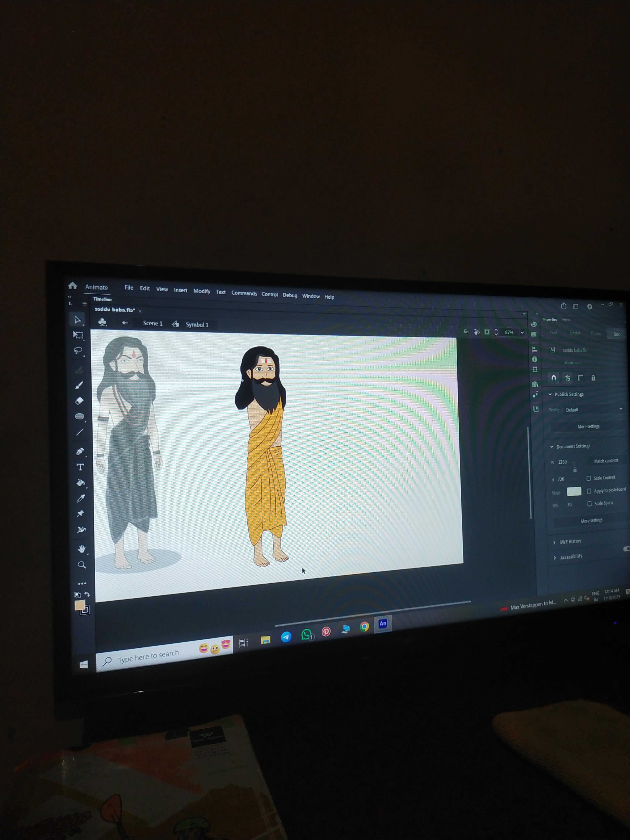
Task: Go back to Scene 1
Action: [152, 323]
